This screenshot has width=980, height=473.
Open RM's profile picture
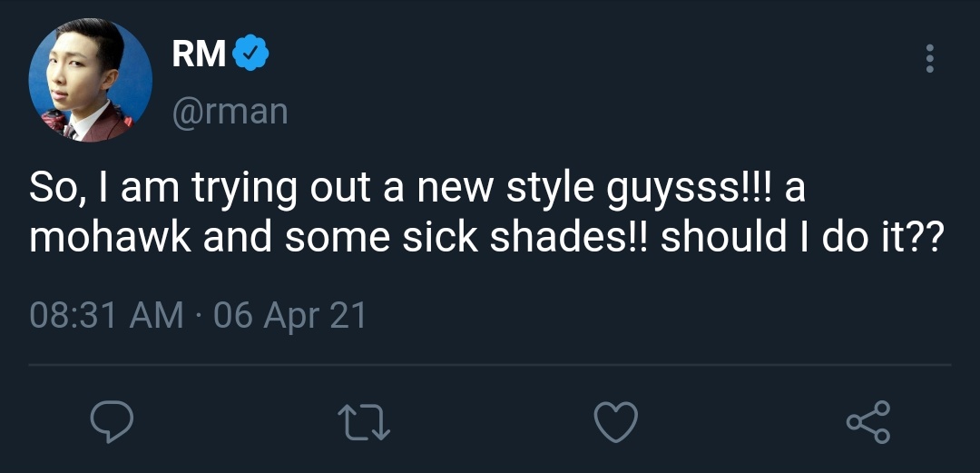pos(91,81)
